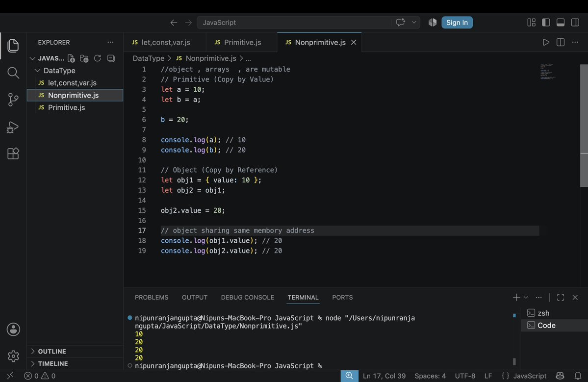The height and width of the screenshot is (382, 588).
Task: Click the zoom magnifier in status bar
Action: [349, 376]
